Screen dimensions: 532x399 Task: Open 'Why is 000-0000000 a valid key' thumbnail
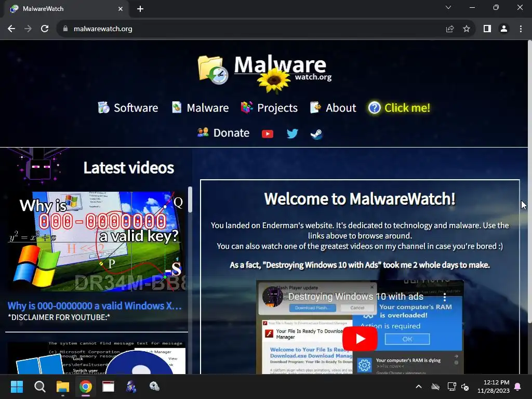point(96,241)
